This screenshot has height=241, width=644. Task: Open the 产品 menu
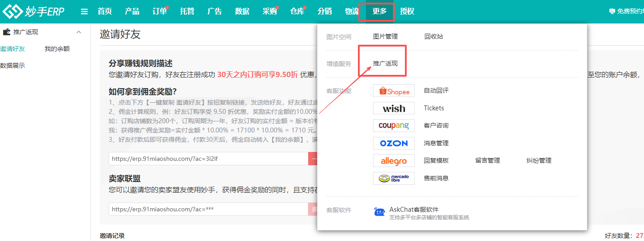[x=132, y=12]
